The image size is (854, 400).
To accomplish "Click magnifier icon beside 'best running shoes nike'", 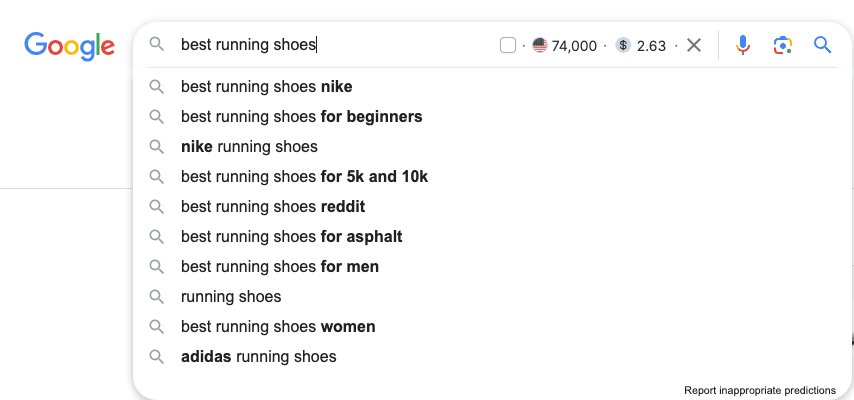I will pyautogui.click(x=157, y=87).
